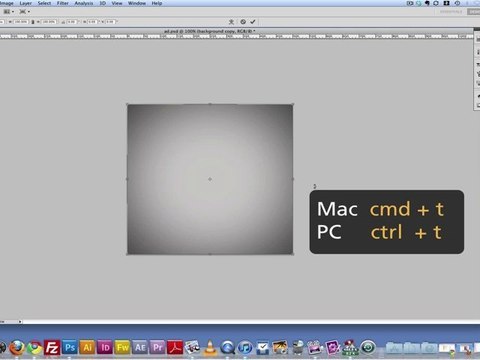Screen dimensions: 480x360
Task: Open QuickTime Player from the dock
Action: coord(228,348)
